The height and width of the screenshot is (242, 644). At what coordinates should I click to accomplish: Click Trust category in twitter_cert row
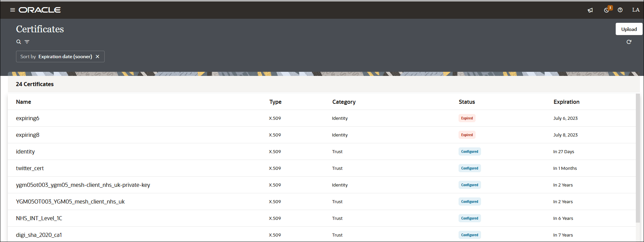pos(337,168)
